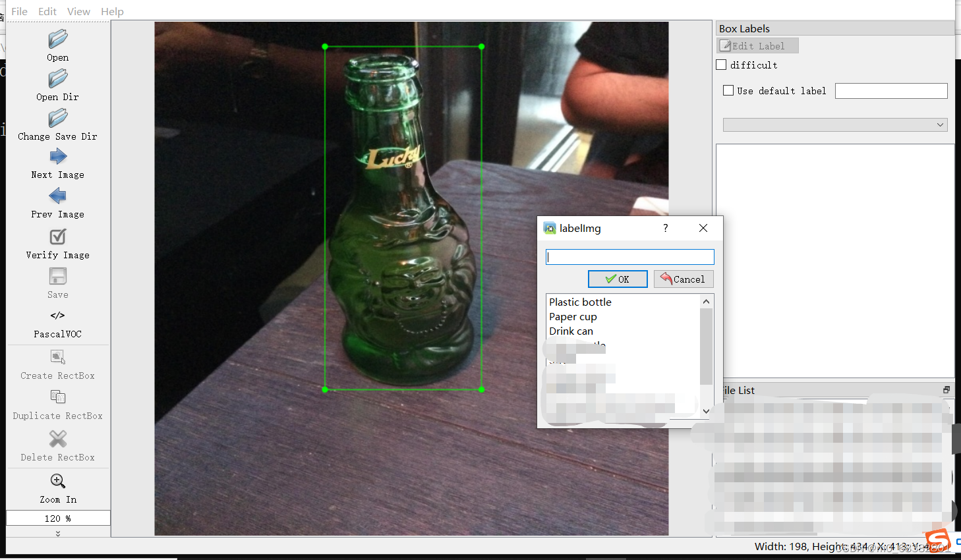
Task: Undock the File List panel
Action: coord(946,390)
